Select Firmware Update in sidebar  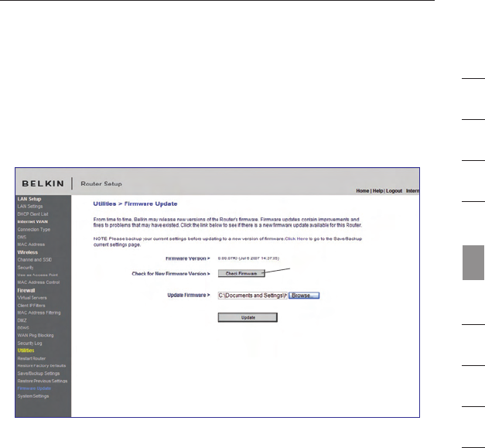[34, 388]
